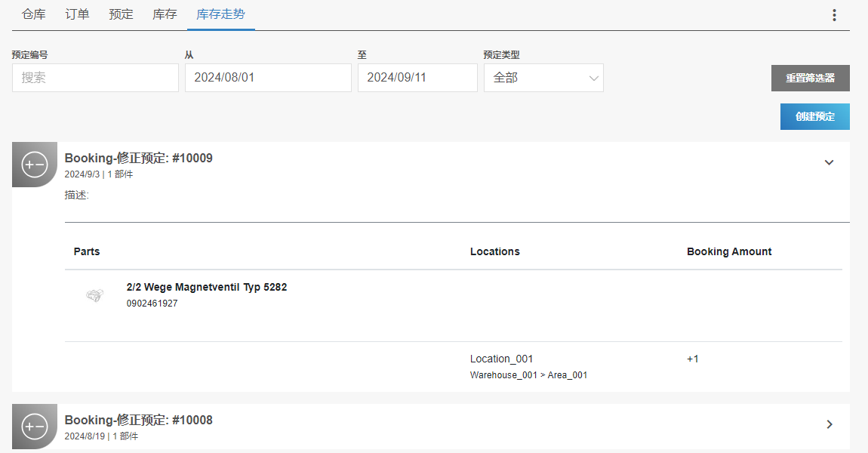Switch to the 订单 tab
The height and width of the screenshot is (453, 868).
click(77, 14)
